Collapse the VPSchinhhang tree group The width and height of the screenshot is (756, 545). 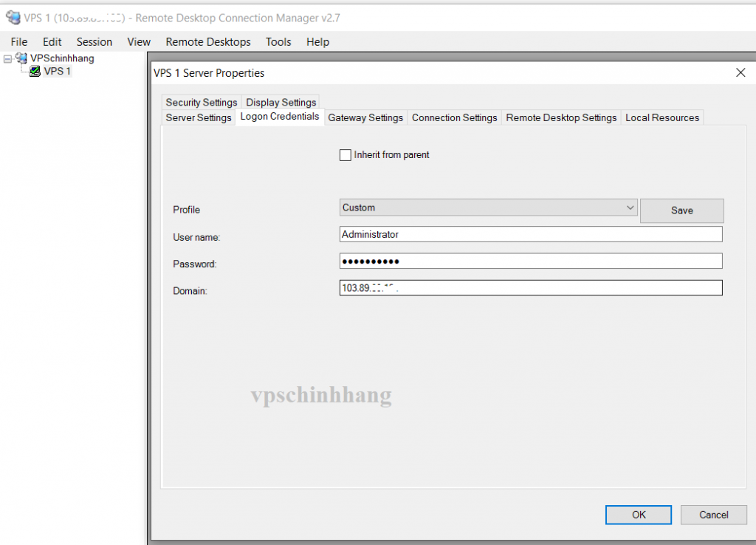pyautogui.click(x=7, y=59)
